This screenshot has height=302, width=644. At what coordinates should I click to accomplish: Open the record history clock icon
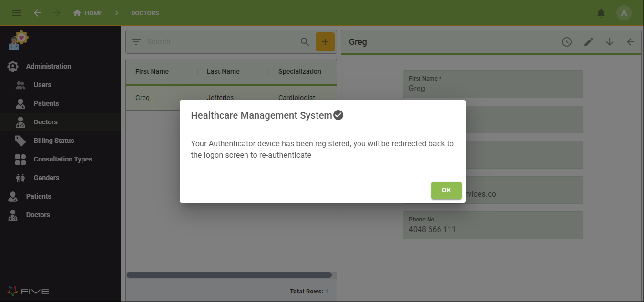pyautogui.click(x=567, y=42)
